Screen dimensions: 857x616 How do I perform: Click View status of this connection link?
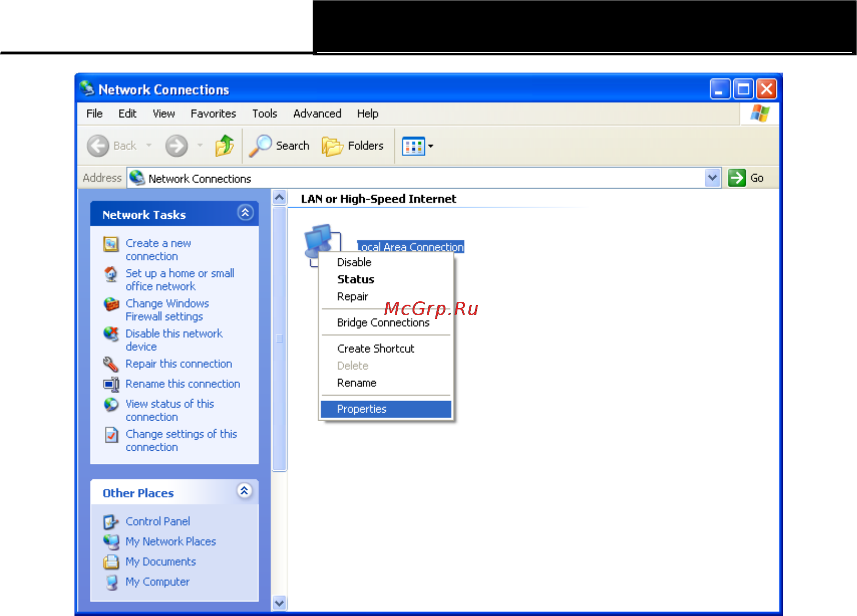pyautogui.click(x=169, y=410)
